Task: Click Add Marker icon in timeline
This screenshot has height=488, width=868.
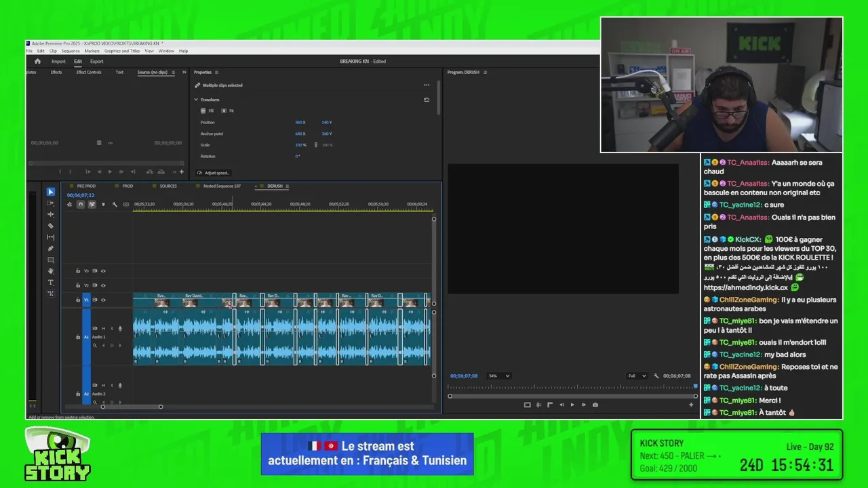Action: [x=103, y=204]
